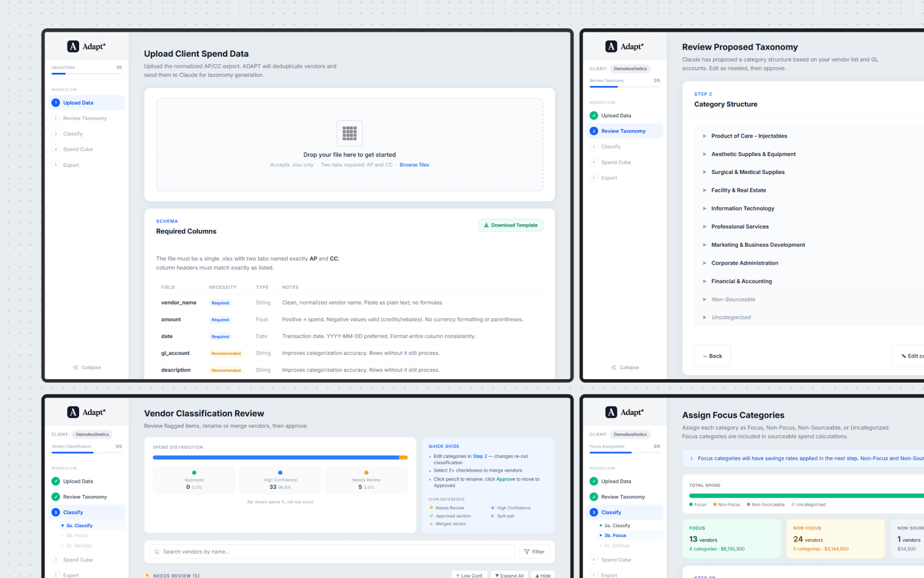Click the Focus Assignment 3/5 progress bar

(625, 453)
